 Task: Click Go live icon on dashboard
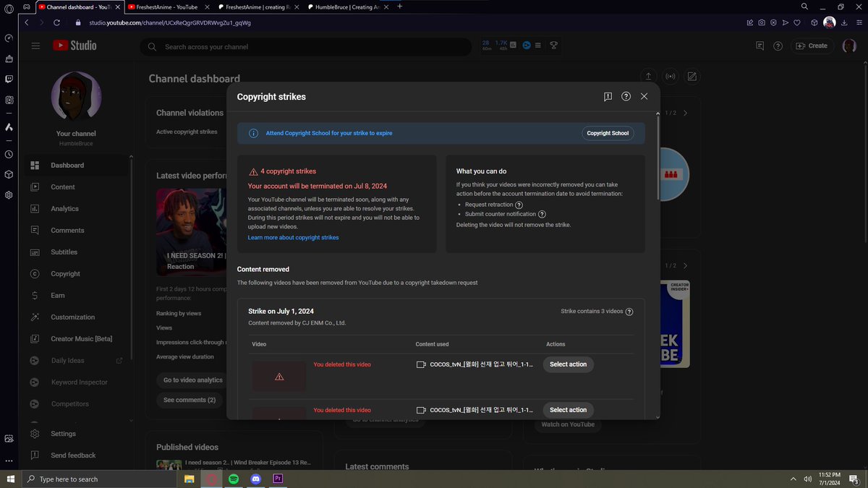670,76
